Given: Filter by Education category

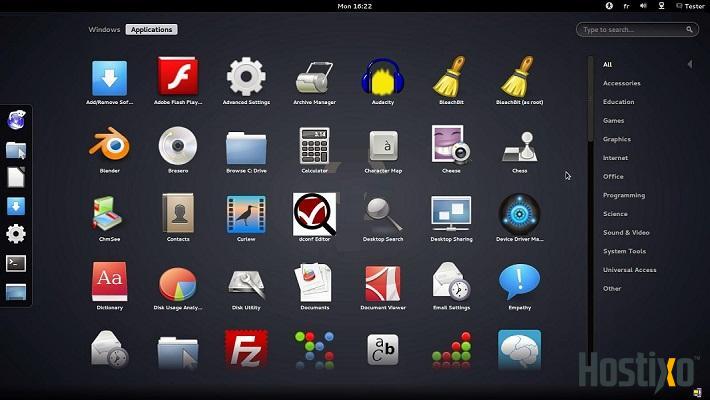Looking at the screenshot, I should point(619,102).
